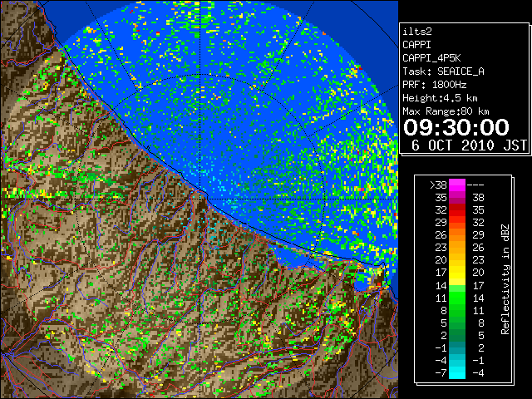
Task: Click the Task: SEAICE_A line
Action: coord(443,71)
